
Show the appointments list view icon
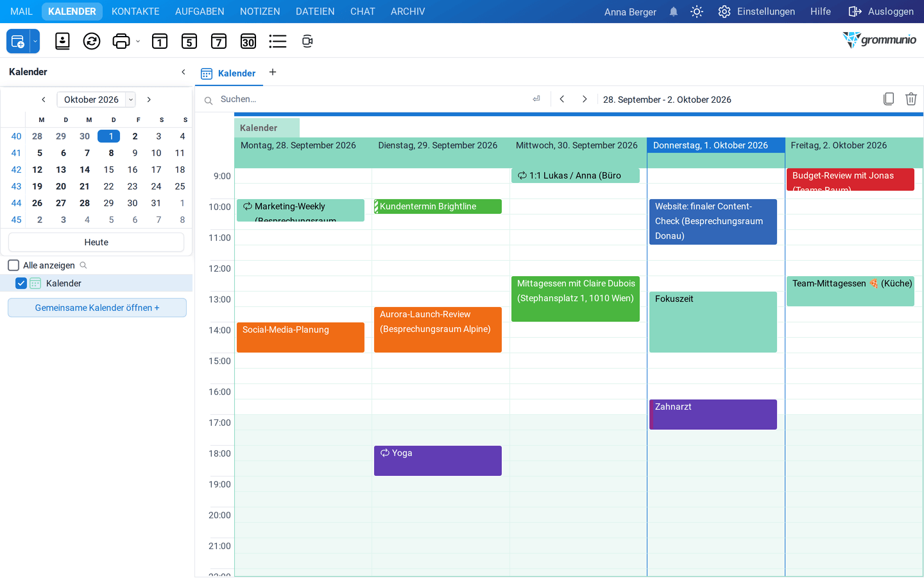(x=278, y=42)
